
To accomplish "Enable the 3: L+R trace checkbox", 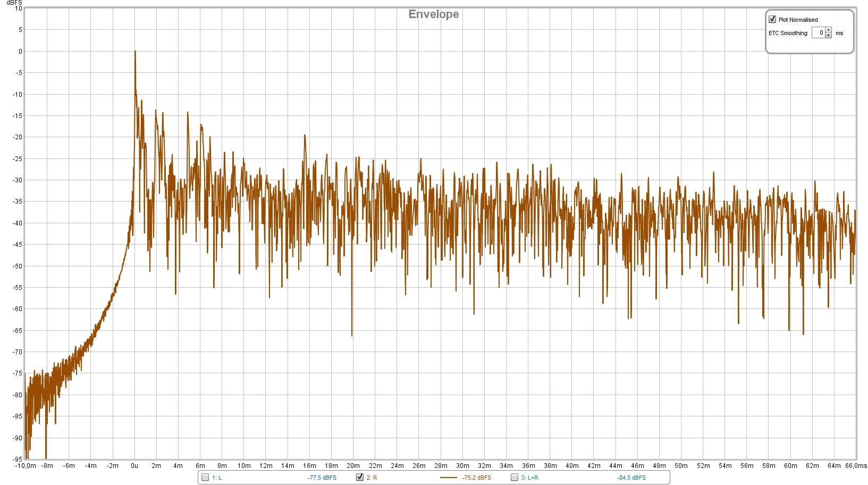I will click(515, 477).
